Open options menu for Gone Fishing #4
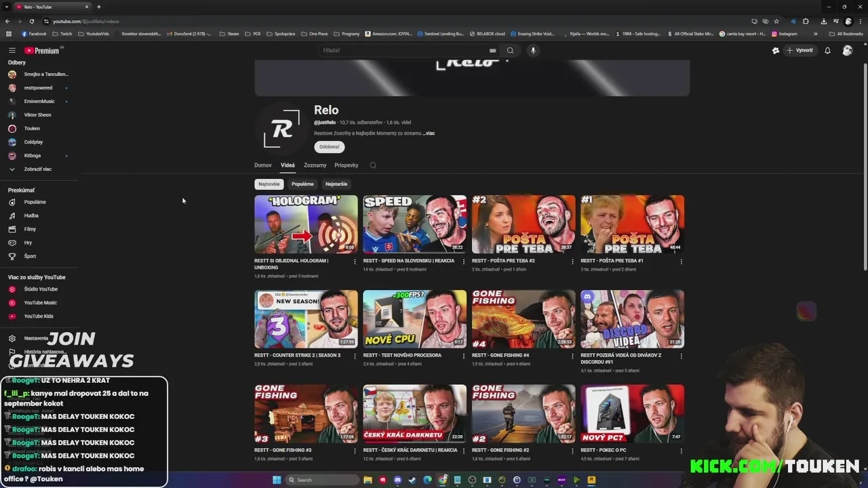 pos(572,357)
